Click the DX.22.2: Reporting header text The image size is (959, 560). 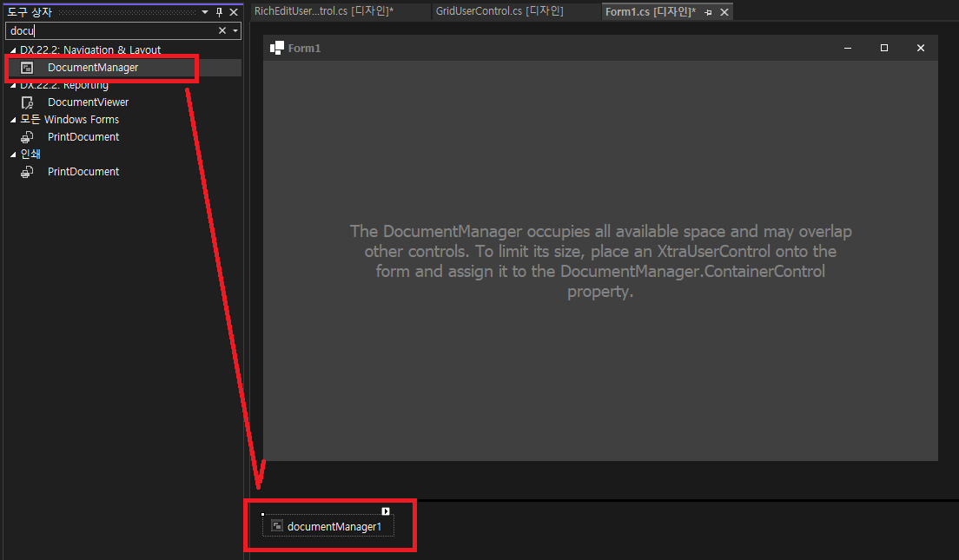64,85
